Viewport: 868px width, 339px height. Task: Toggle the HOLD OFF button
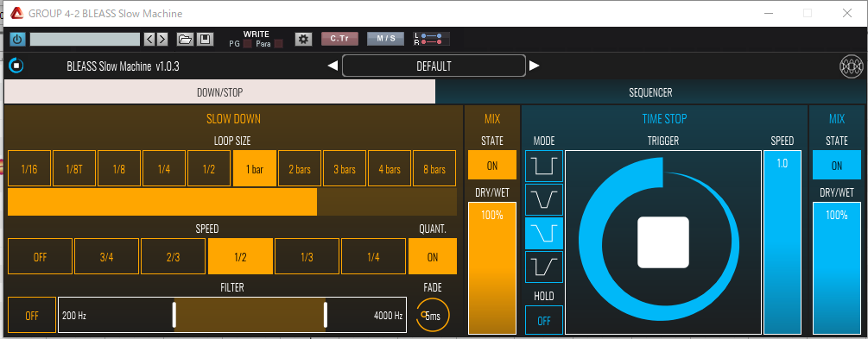pos(544,320)
